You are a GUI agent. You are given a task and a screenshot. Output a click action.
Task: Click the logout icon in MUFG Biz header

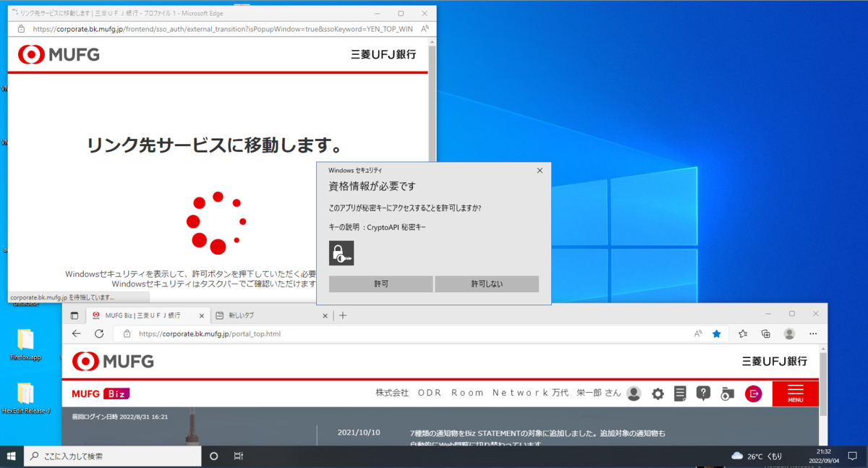click(x=753, y=393)
